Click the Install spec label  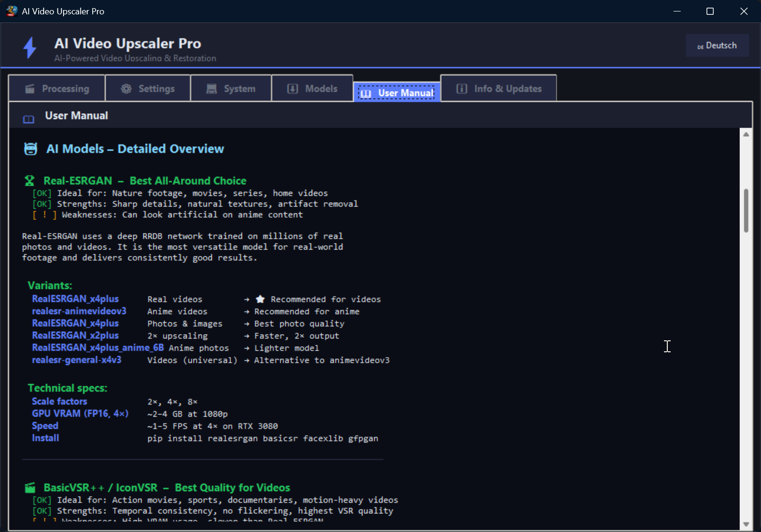[45, 438]
